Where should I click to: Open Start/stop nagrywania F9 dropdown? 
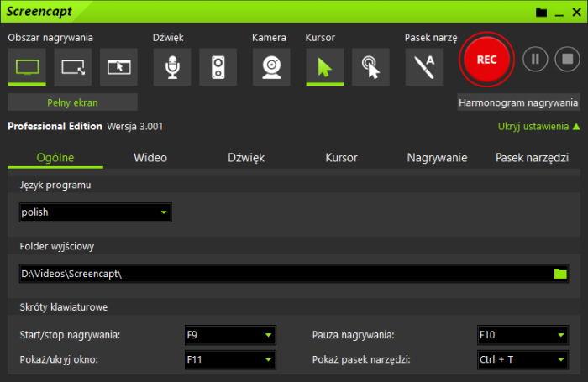coord(231,335)
